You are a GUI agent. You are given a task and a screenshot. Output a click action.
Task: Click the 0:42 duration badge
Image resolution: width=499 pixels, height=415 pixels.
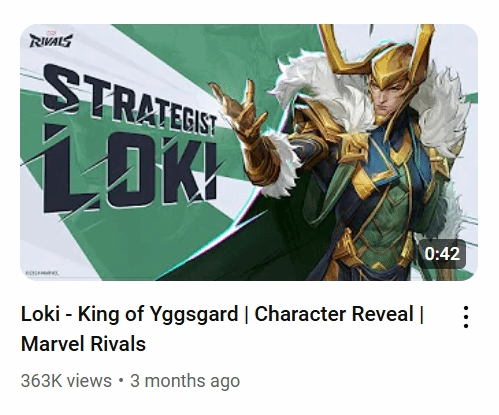442,254
